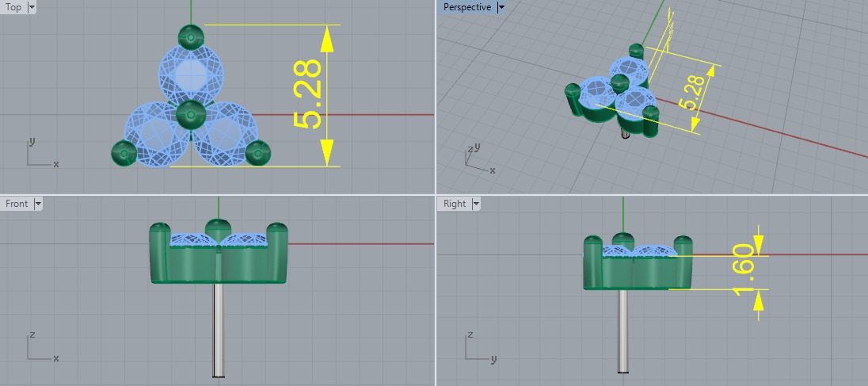The height and width of the screenshot is (386, 868).
Task: Select the post pin in Front view
Action: [x=219, y=330]
